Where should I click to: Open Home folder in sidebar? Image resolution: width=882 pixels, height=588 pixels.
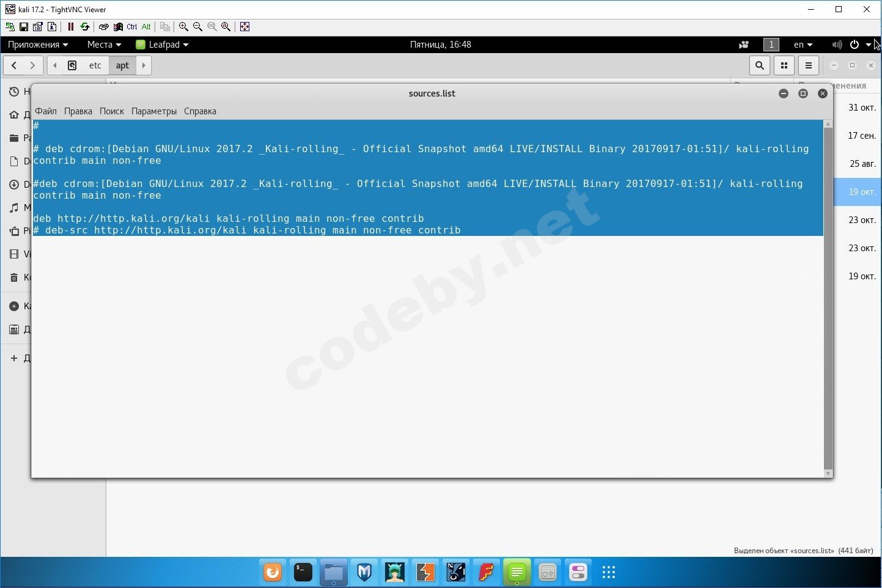coord(17,115)
